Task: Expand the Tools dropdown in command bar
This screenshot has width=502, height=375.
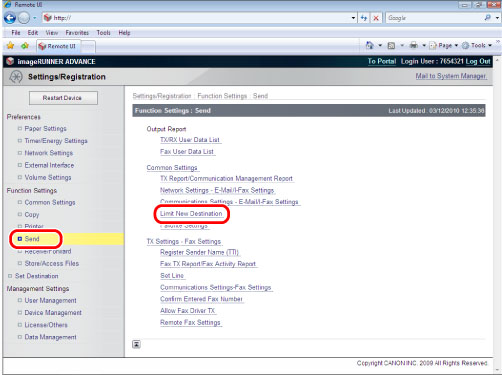Action: coord(477,45)
